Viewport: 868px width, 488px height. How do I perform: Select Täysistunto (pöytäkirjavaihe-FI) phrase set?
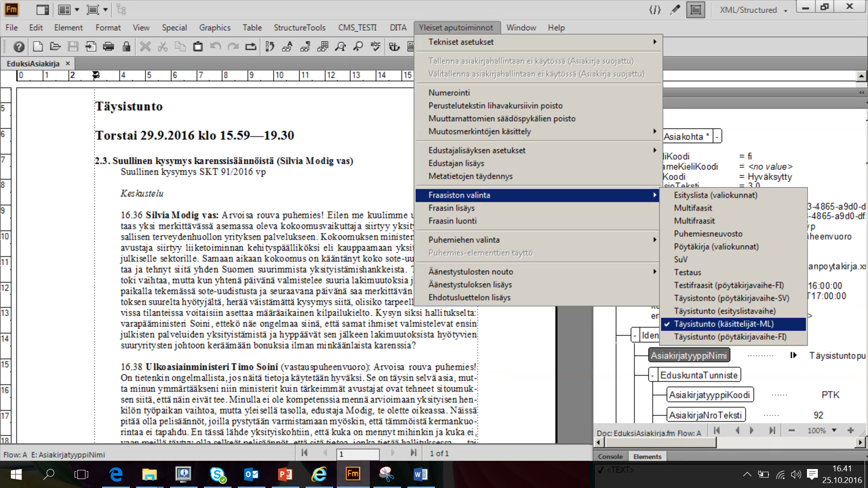point(733,337)
